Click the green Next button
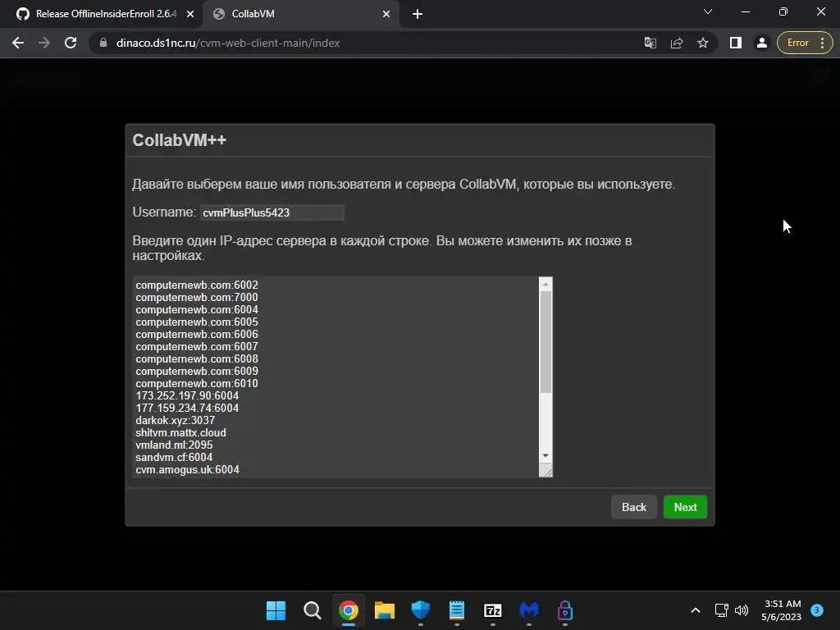 tap(685, 507)
